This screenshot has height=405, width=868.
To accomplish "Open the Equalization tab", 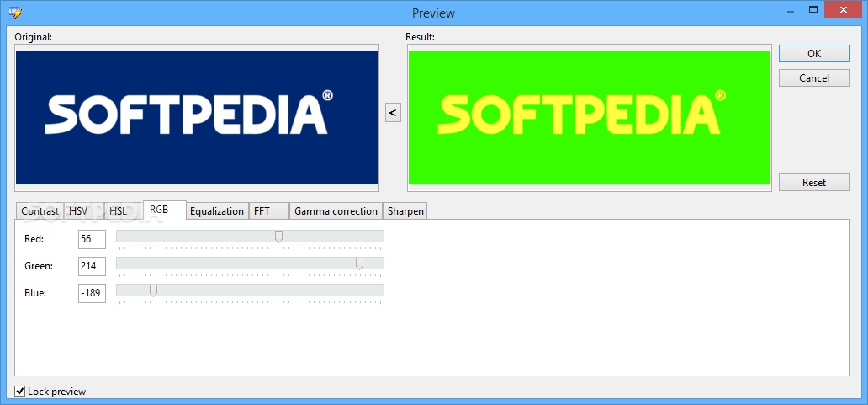I will pos(217,211).
